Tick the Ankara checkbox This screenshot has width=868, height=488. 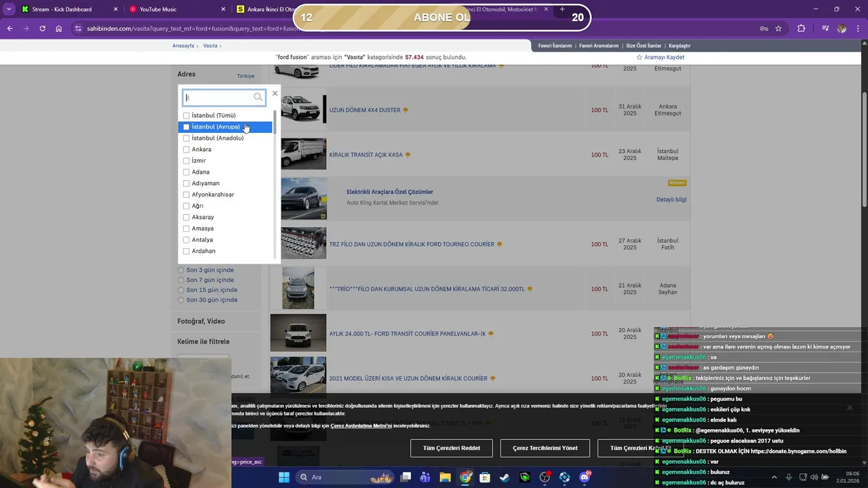point(186,149)
